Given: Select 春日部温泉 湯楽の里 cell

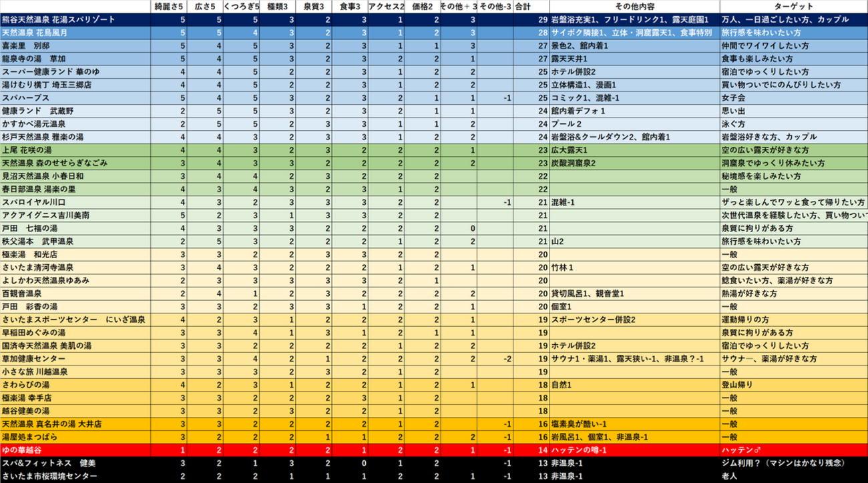Looking at the screenshot, I should 76,189.
